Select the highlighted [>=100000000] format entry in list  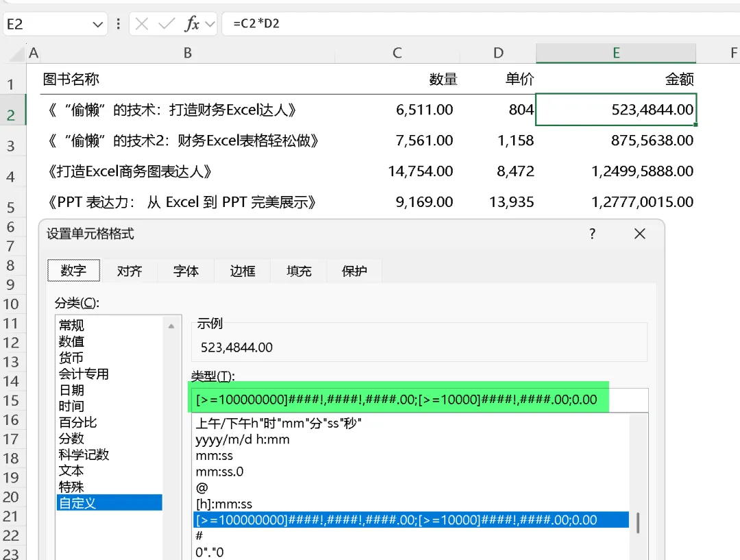pyautogui.click(x=411, y=520)
